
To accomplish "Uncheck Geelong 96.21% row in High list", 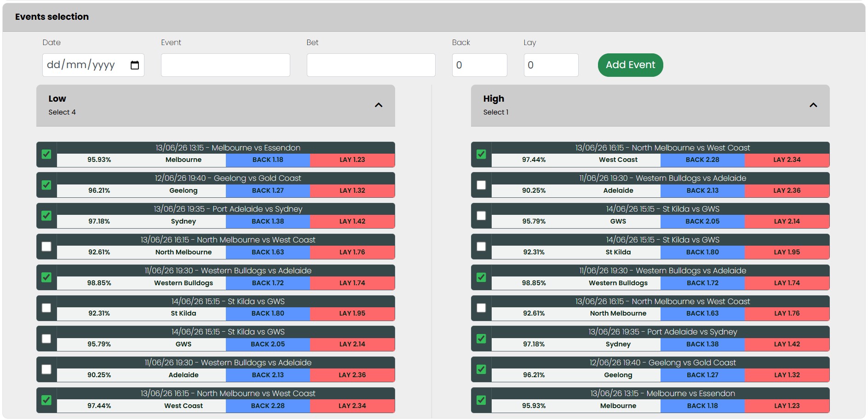I will pyautogui.click(x=481, y=369).
